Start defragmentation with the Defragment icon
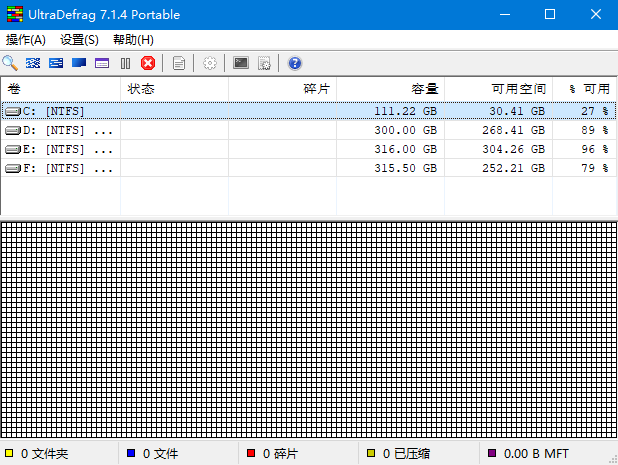The image size is (618, 465). (x=33, y=63)
